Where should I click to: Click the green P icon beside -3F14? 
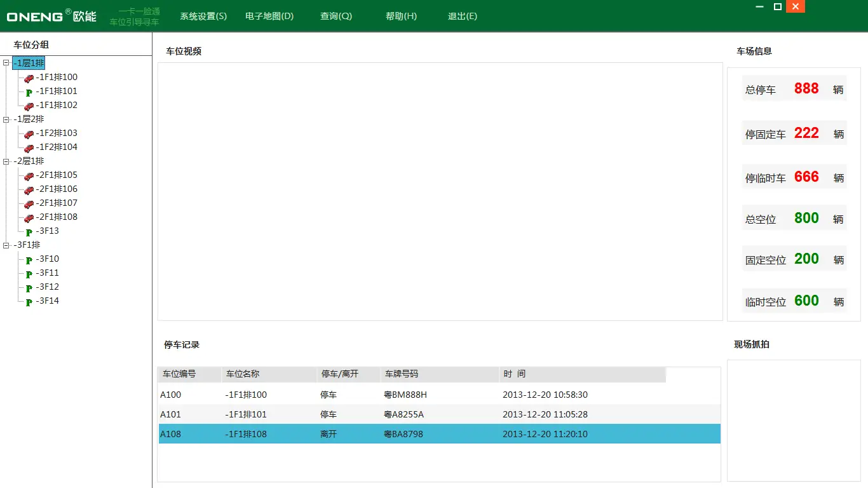29,302
